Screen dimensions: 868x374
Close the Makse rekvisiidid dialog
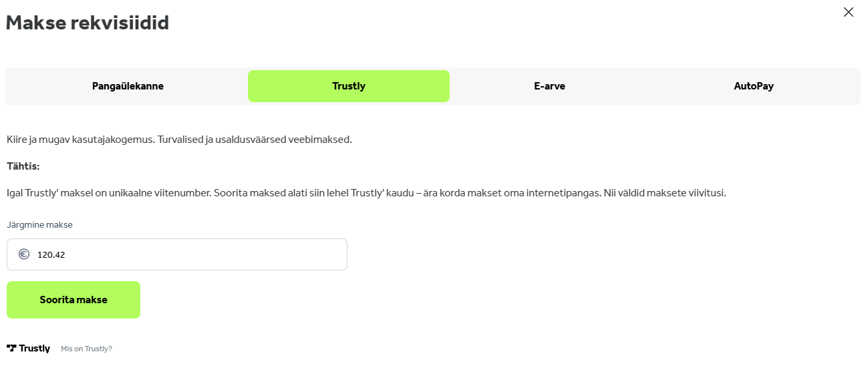pyautogui.click(x=849, y=12)
